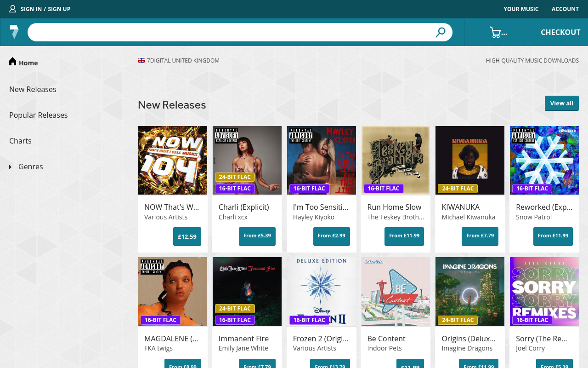Open Be Content title link
The width and height of the screenshot is (588, 368).
pos(386,339)
